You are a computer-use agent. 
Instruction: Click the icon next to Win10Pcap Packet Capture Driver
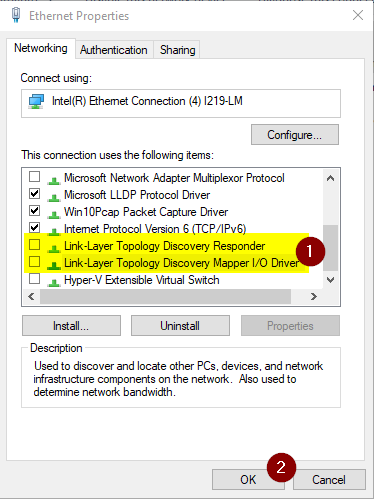coord(54,214)
